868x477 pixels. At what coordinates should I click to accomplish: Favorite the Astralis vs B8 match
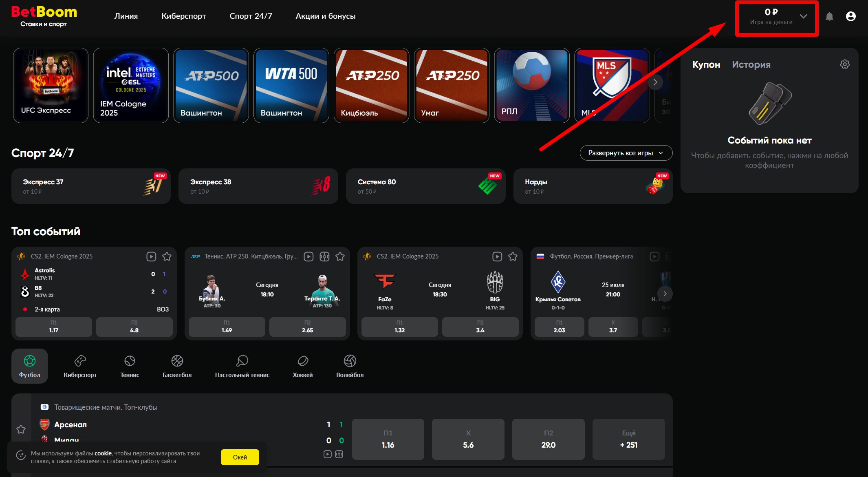(x=167, y=256)
